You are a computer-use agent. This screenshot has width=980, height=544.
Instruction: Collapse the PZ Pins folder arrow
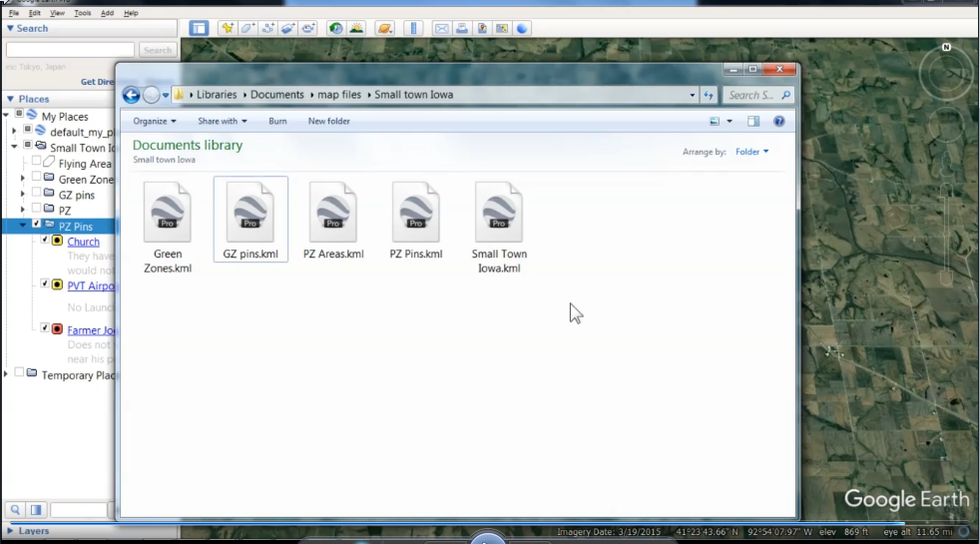tap(23, 226)
